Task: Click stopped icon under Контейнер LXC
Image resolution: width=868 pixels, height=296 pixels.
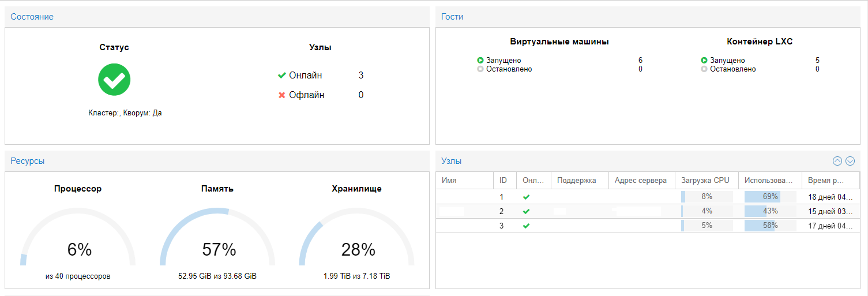Action: click(x=704, y=69)
